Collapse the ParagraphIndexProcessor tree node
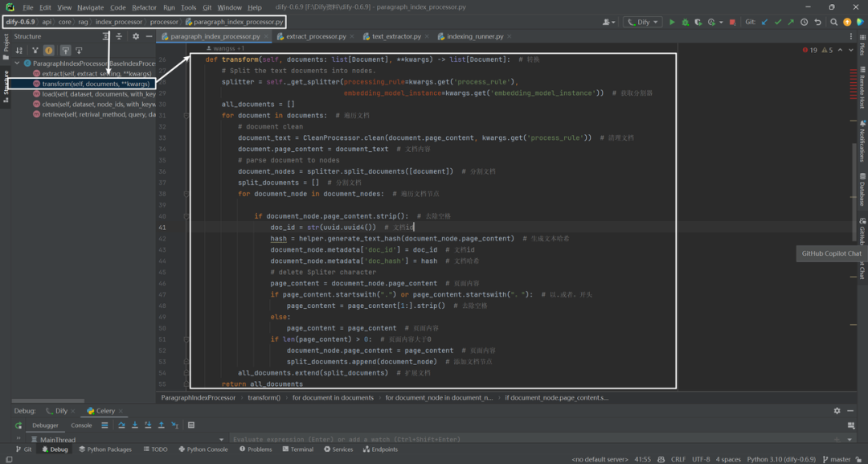This screenshot has height=464, width=868. point(17,64)
